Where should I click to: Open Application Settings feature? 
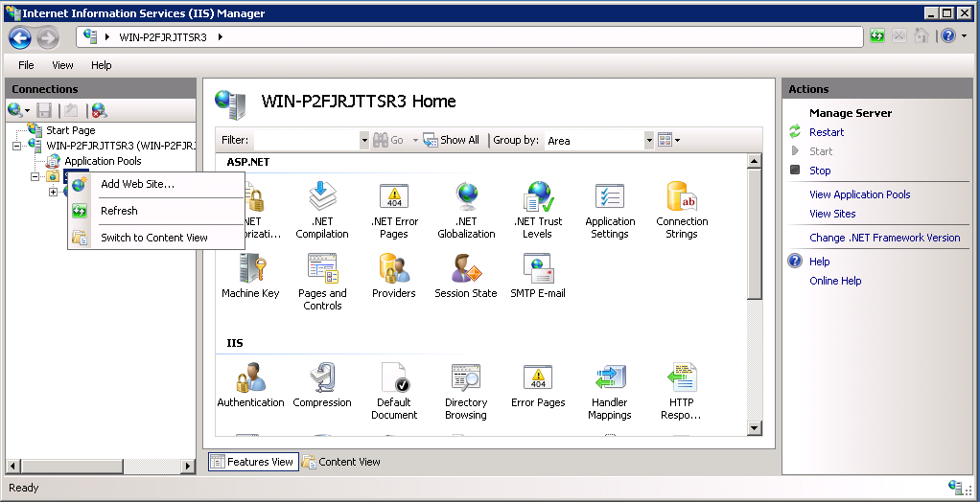click(610, 211)
